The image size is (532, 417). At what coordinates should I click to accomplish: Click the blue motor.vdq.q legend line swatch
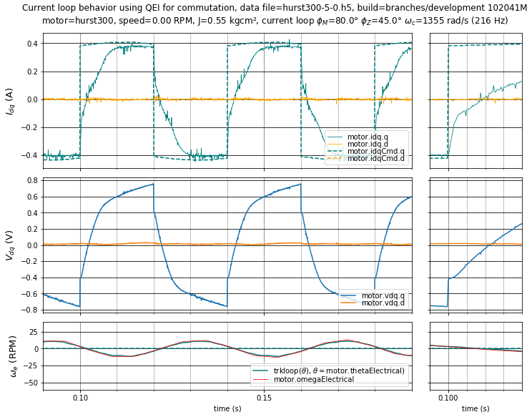pyautogui.click(x=350, y=295)
